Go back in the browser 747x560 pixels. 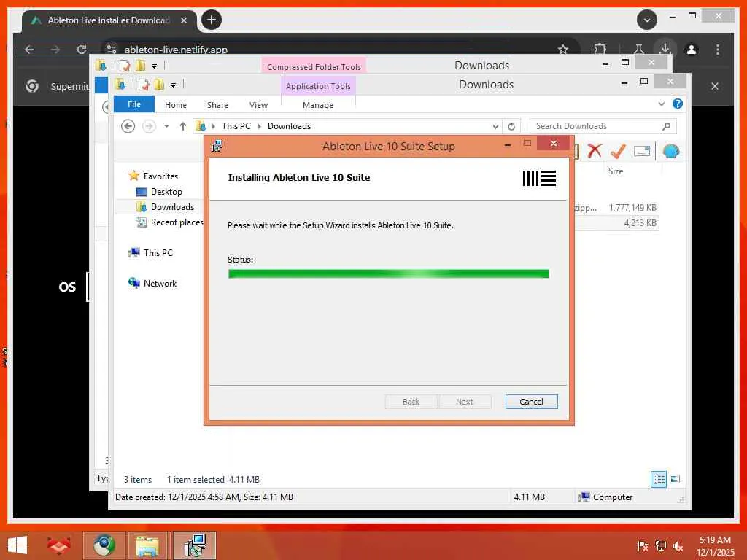29,49
